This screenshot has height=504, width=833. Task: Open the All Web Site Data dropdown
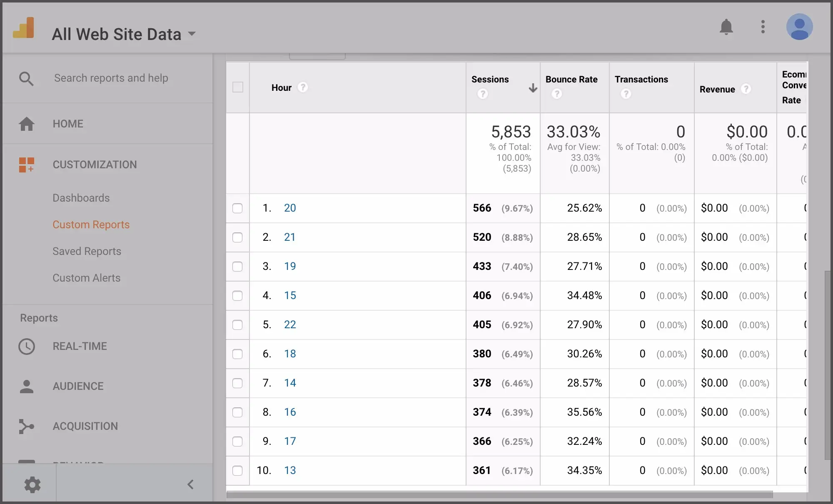pos(191,34)
